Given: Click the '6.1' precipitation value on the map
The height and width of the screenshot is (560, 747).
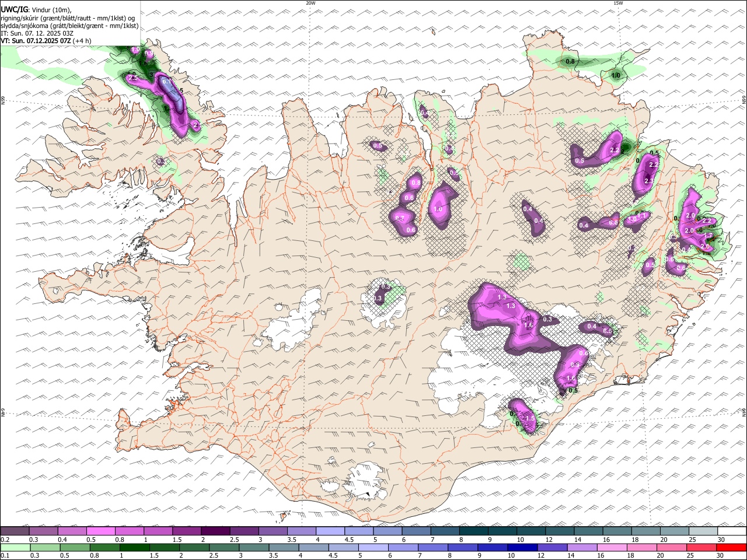Looking at the screenshot, I should [x=166, y=82].
